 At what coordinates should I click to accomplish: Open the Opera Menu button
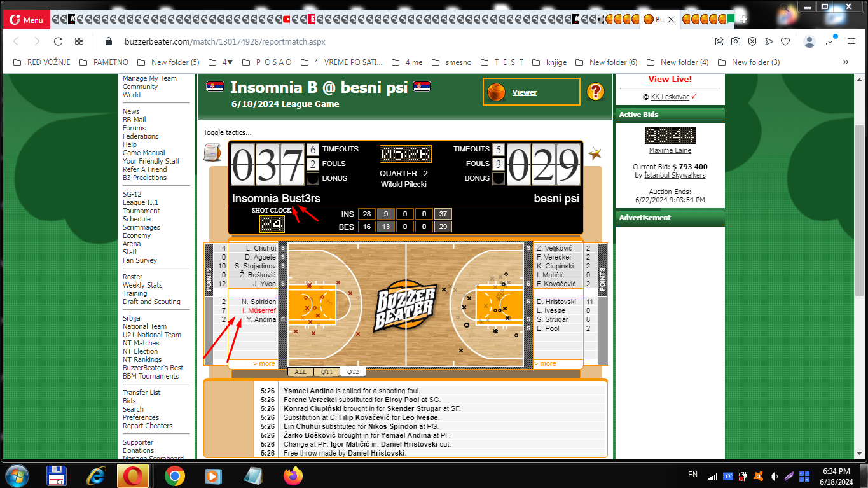point(27,20)
